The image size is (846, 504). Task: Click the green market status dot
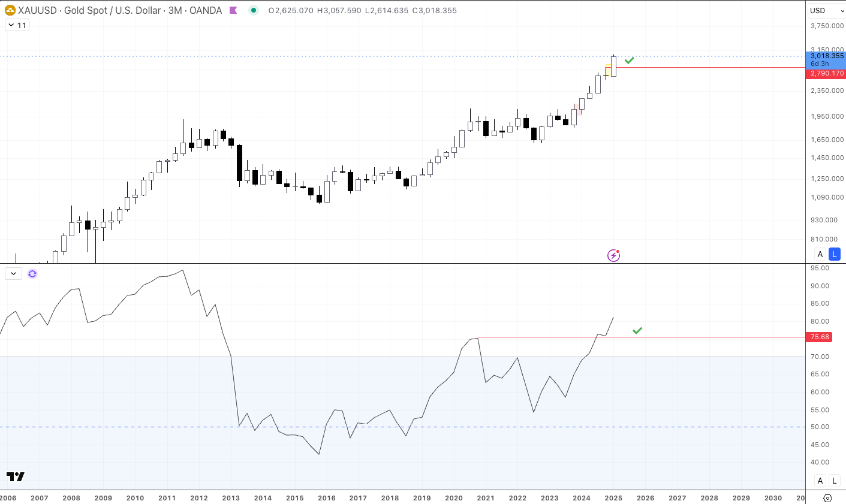[x=254, y=10]
